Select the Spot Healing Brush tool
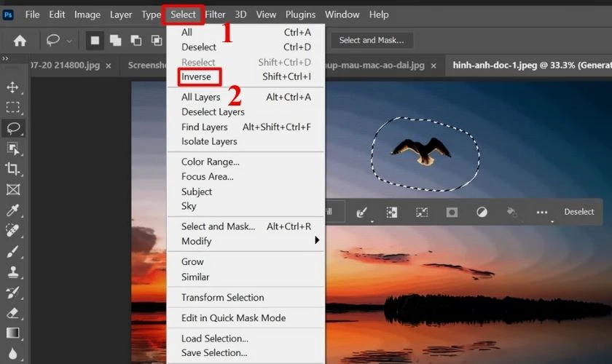This screenshot has height=364, width=612. [x=12, y=231]
